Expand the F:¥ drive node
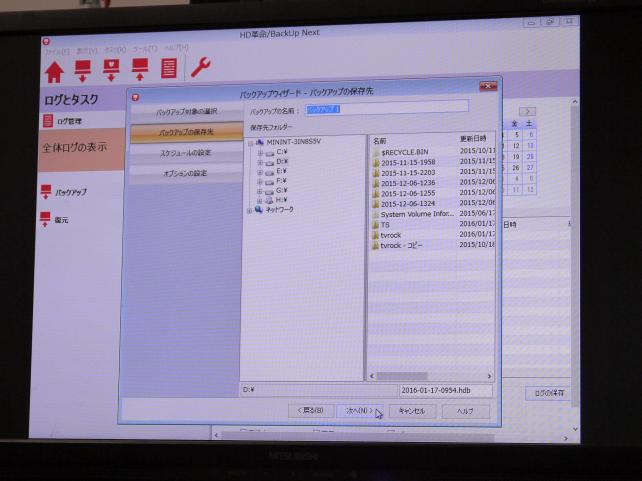Screen dimensions: 642x481 pyautogui.click(x=260, y=182)
